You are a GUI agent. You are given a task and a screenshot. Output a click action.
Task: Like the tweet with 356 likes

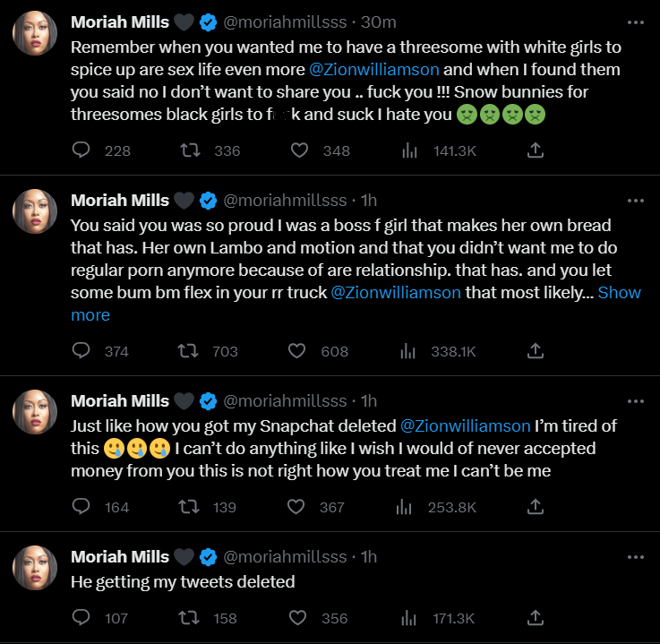pyautogui.click(x=299, y=618)
